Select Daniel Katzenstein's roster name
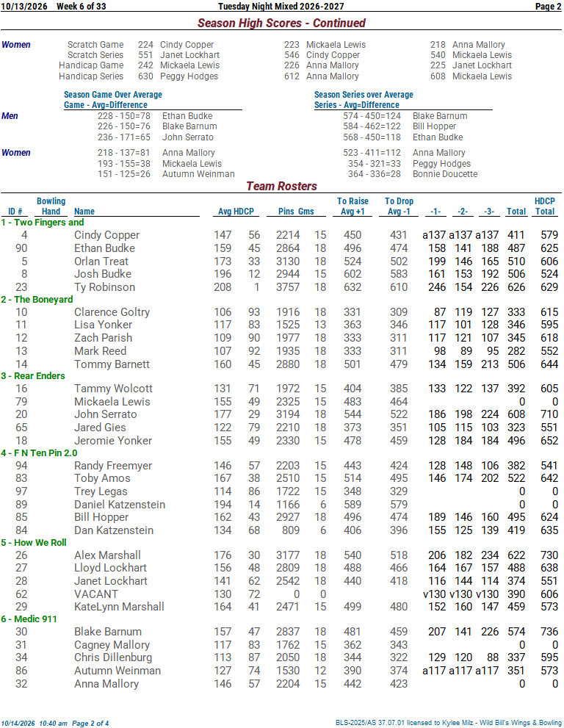This screenshot has width=564, height=728. click(x=120, y=505)
